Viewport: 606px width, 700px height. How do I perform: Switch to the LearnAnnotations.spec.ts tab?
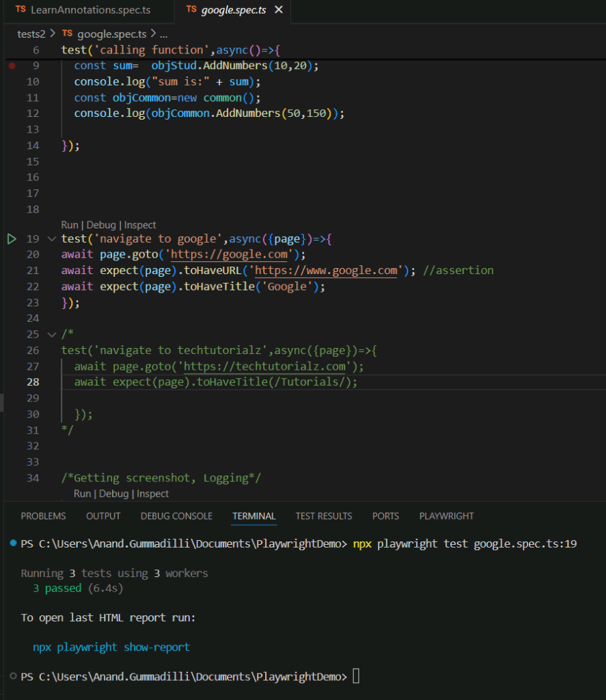[x=89, y=11]
